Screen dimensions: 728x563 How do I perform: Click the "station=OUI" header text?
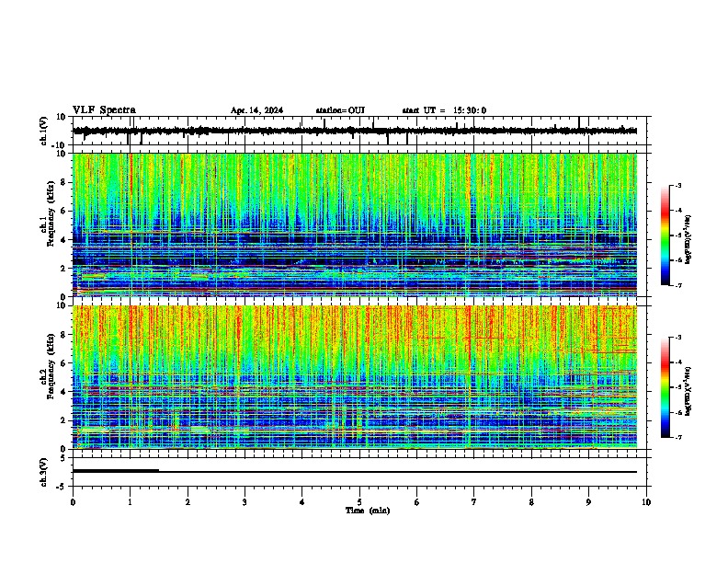tap(340, 110)
